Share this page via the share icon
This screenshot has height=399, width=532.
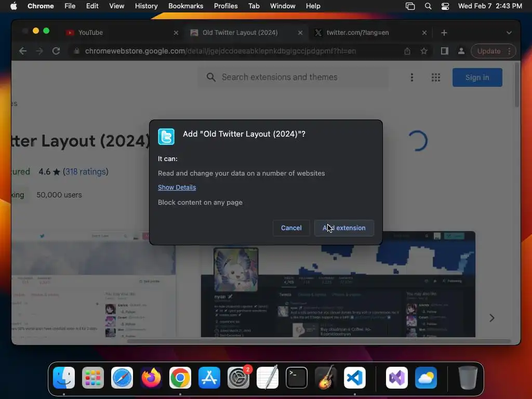point(407,51)
